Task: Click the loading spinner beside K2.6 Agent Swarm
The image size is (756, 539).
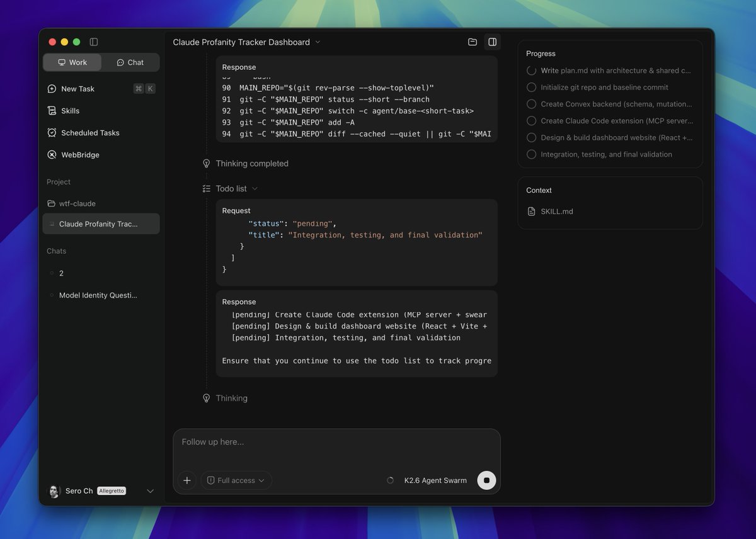Action: [x=390, y=480]
